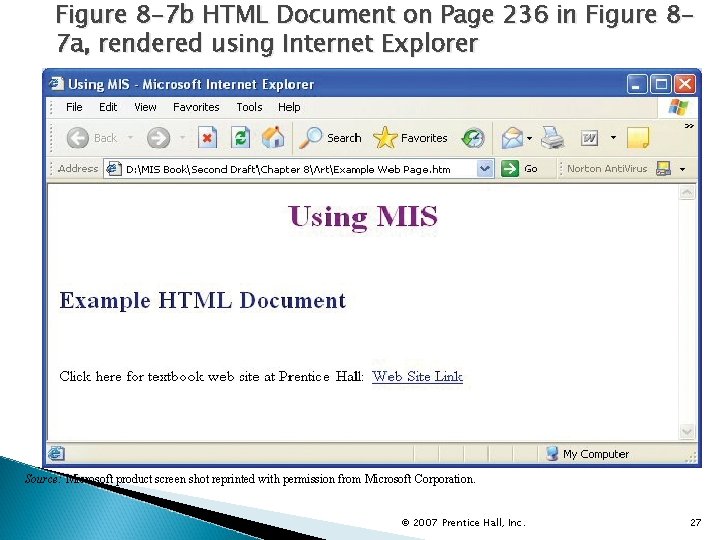Click the Internet Explorer title bar icon
Screen dimensions: 720x540
[x=56, y=84]
